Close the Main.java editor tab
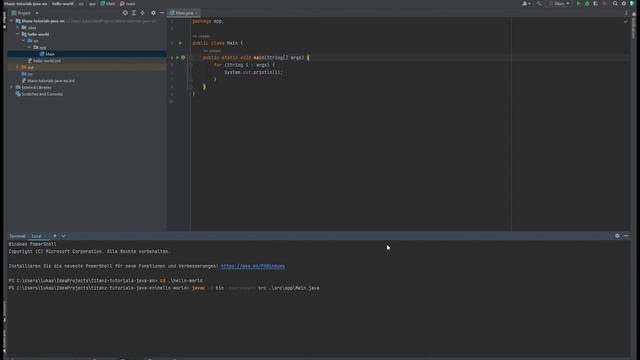Screen dimensions: 640x360 197,13
